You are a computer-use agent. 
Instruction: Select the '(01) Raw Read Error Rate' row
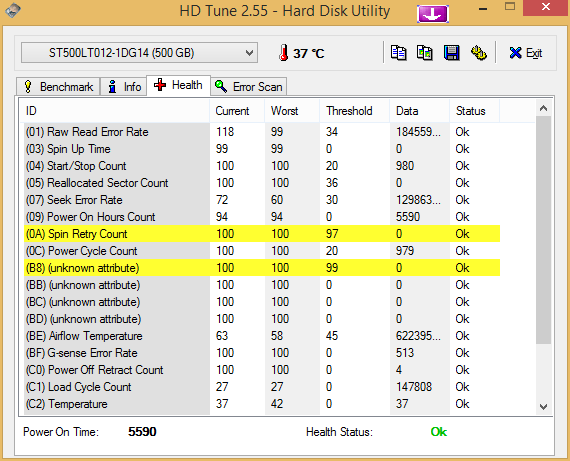[x=262, y=132]
